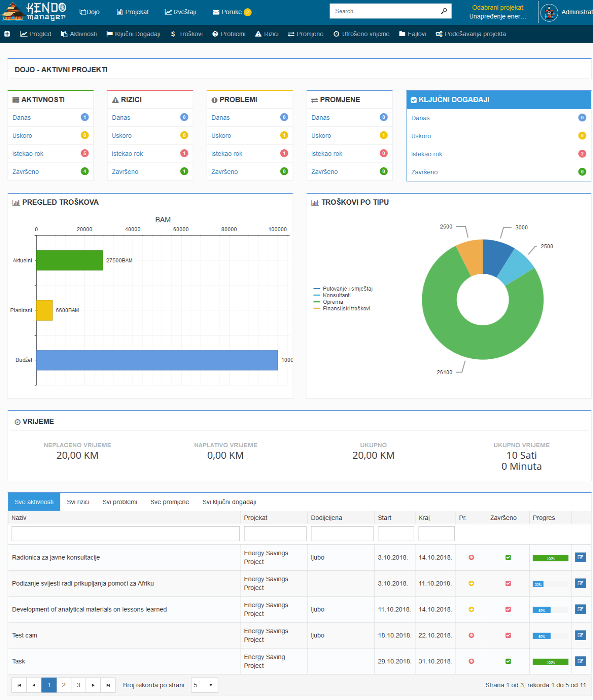Click priority icon for Task row
The height and width of the screenshot is (700, 593).
click(471, 661)
